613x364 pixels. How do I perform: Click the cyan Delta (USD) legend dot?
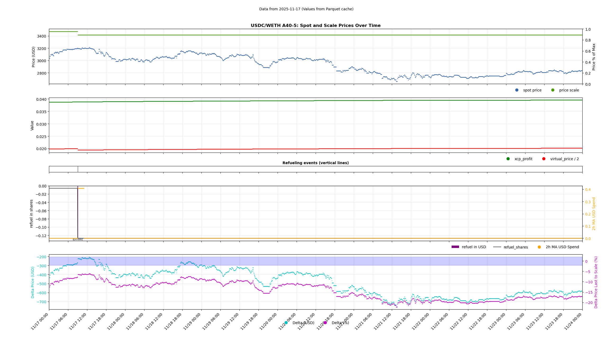coord(286,323)
